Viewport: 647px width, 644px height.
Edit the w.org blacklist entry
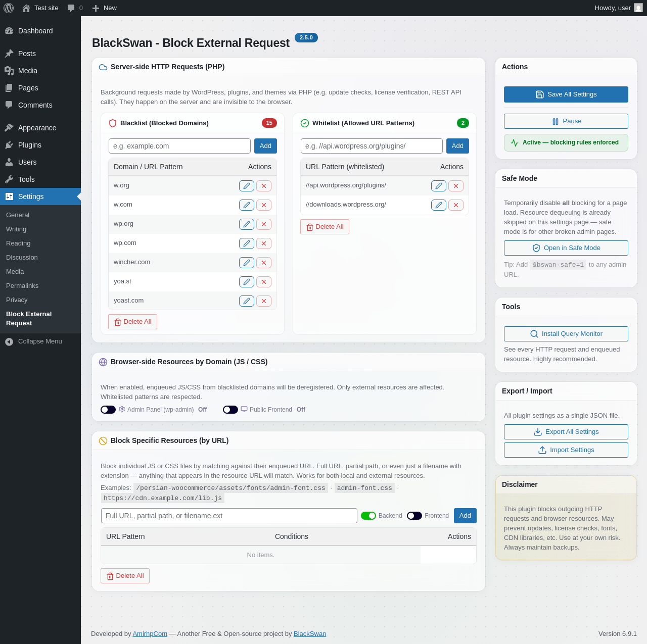247,186
